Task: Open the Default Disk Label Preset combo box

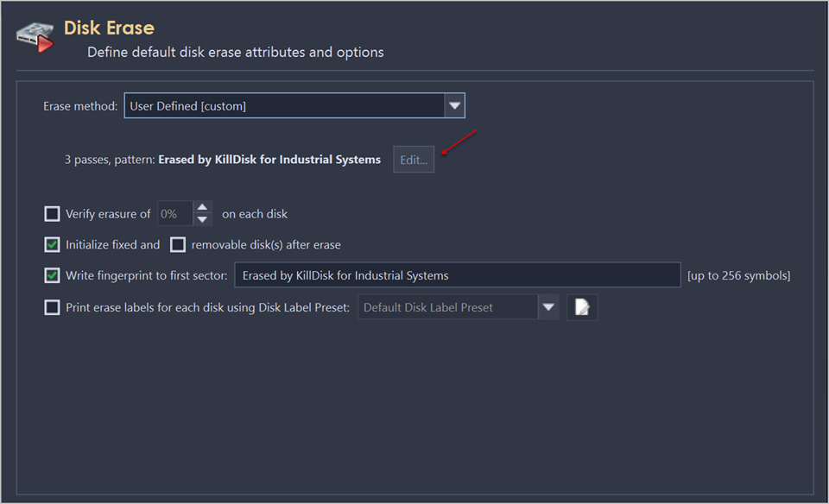Action: [x=446, y=307]
